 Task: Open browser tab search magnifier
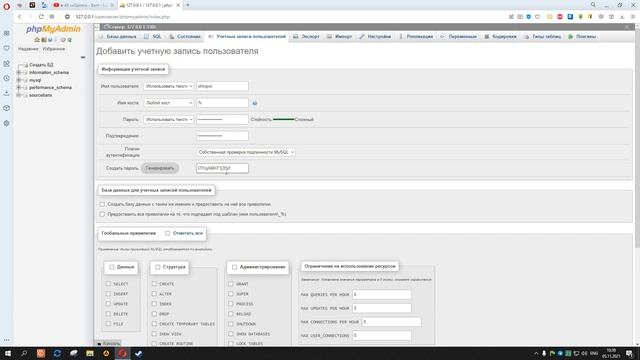[x=593, y=5]
